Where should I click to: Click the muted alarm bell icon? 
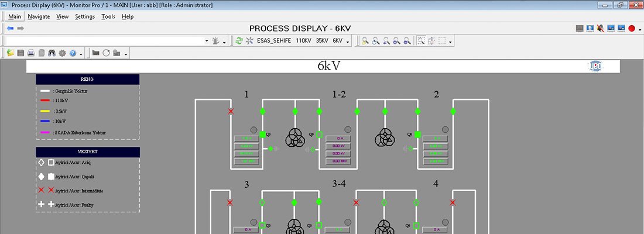pos(600,29)
